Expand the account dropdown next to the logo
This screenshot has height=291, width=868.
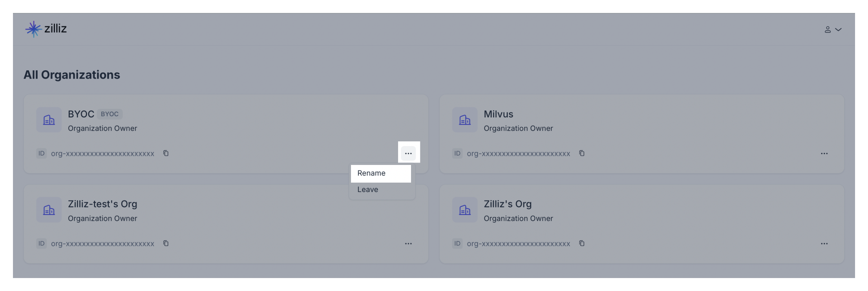tap(106, 29)
